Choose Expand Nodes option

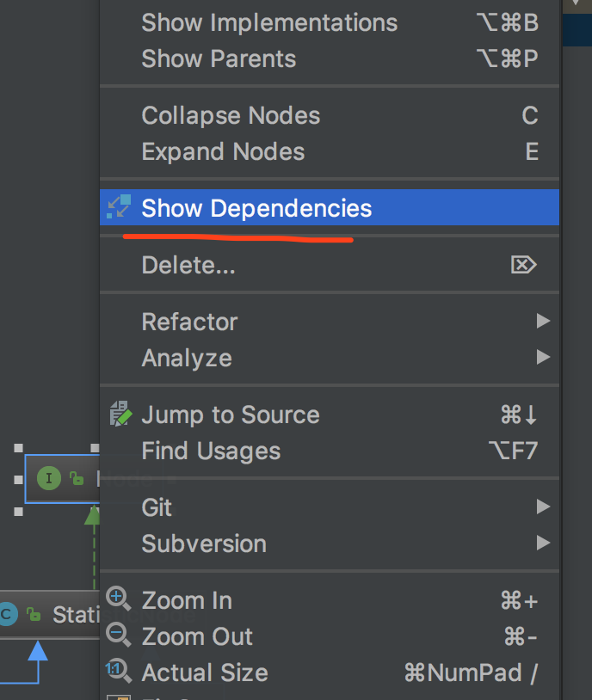click(x=223, y=151)
